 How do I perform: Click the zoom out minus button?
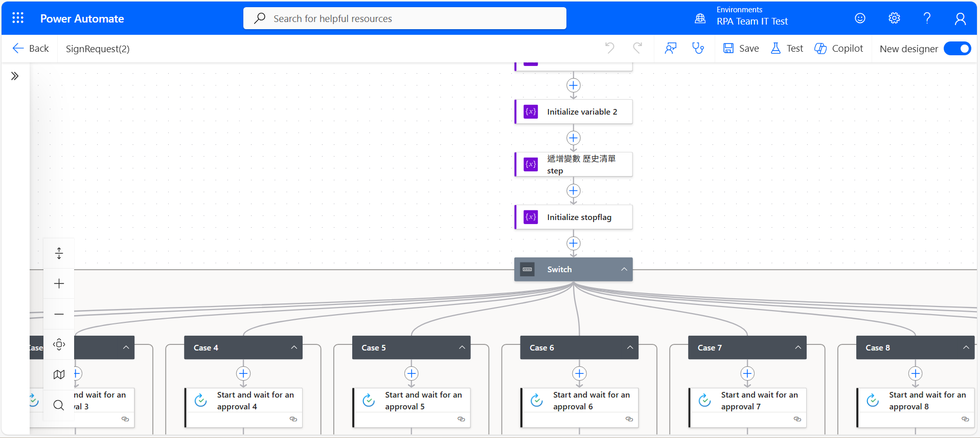(x=59, y=314)
